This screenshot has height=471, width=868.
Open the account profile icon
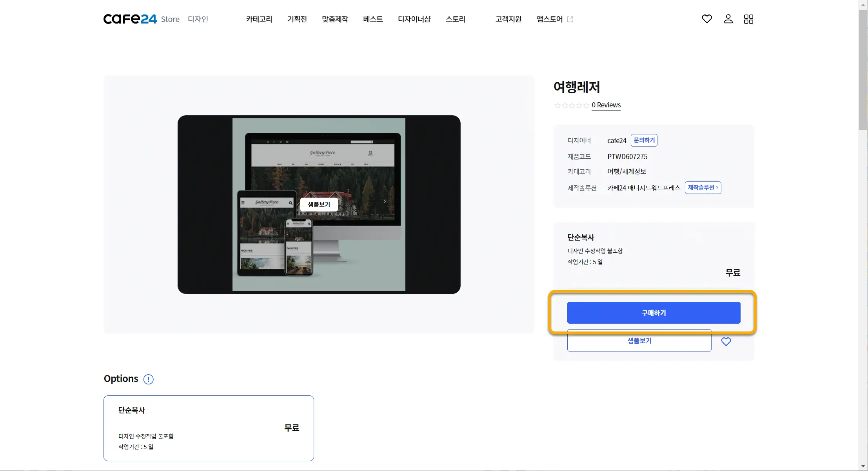tap(728, 19)
